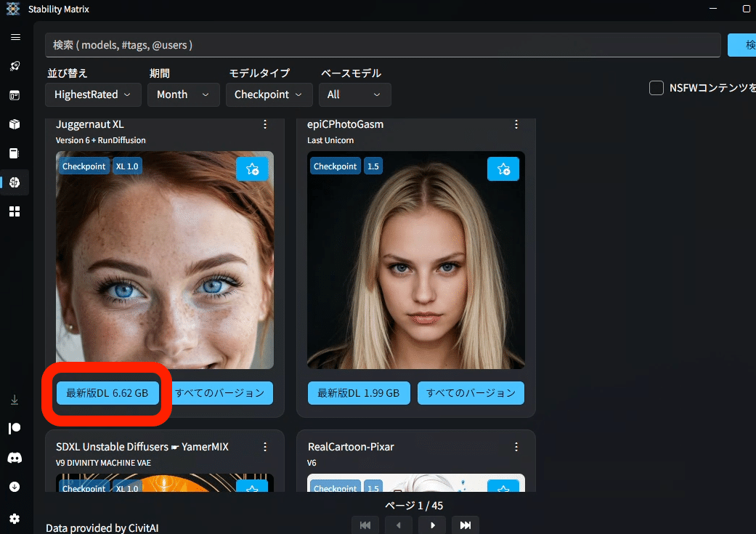Click 'V9 DIVINITY MACHINE VAE' subtitle
Screen dimensions: 756x534
(103, 463)
